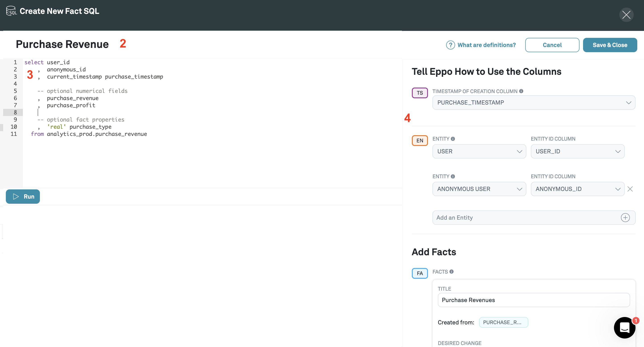The image size is (644, 347).
Task: Click the FA facts badge
Action: 420,273
